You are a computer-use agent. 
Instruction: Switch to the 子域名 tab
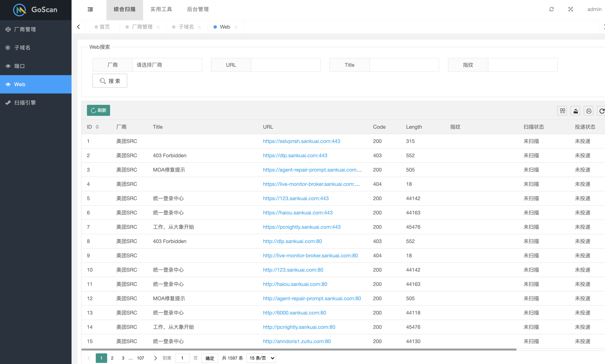pyautogui.click(x=186, y=27)
